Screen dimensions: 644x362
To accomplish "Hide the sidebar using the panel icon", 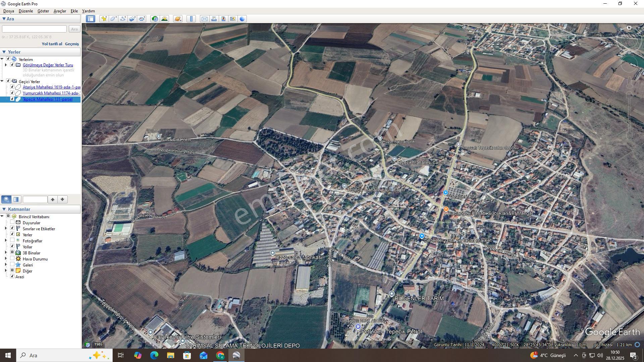I will click(90, 19).
